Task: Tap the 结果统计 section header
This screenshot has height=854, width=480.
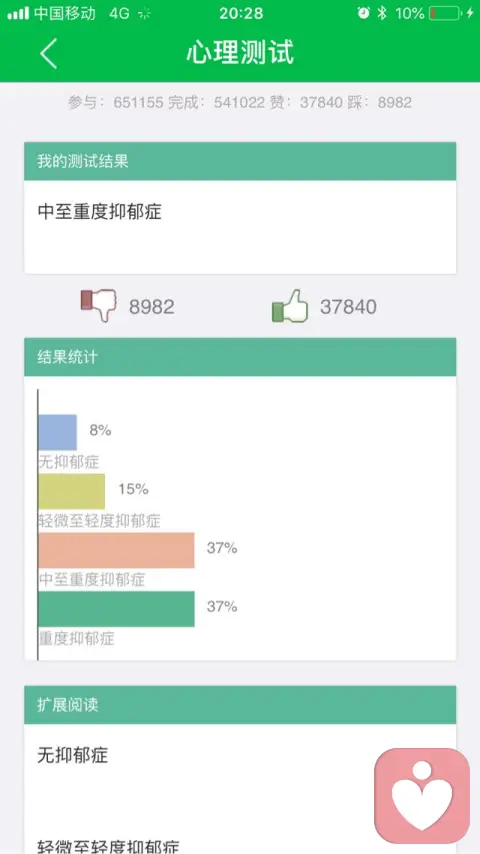Action: (240, 357)
